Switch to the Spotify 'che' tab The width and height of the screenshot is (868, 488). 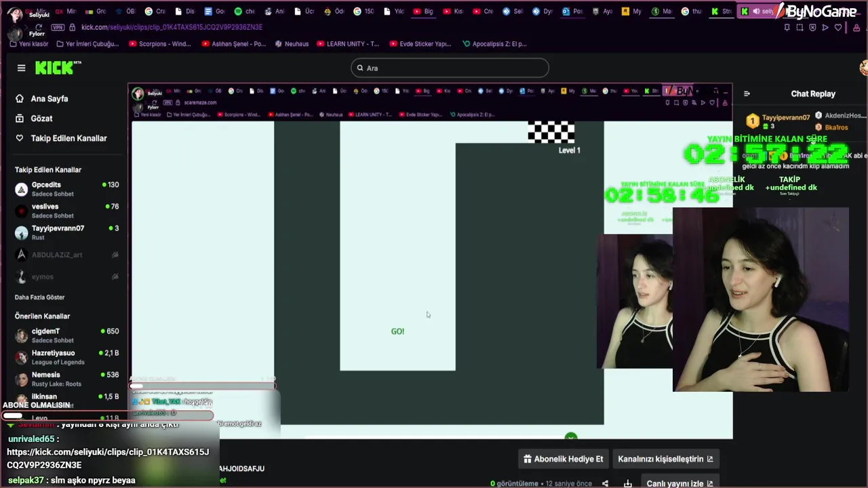(x=244, y=12)
